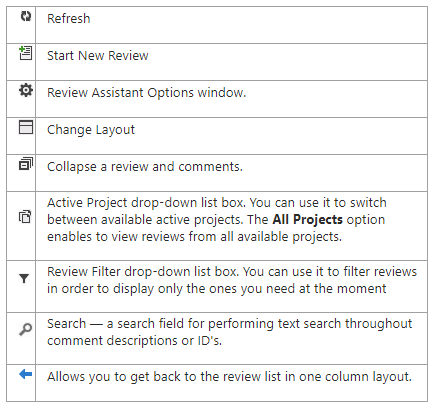
Task: Click the Refresh icon
Action: click(26, 16)
